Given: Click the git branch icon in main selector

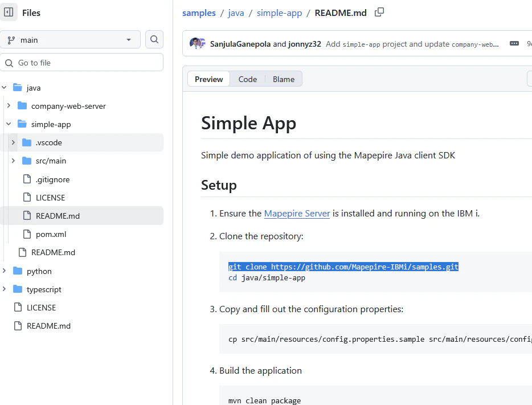Looking at the screenshot, I should [11, 40].
